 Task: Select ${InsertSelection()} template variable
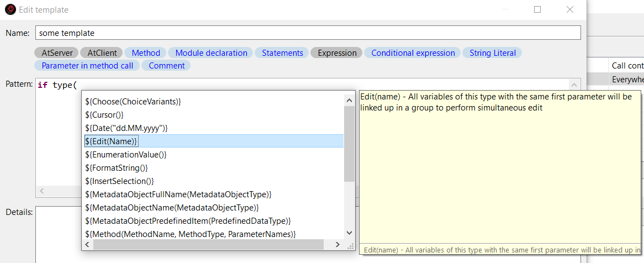pyautogui.click(x=120, y=181)
